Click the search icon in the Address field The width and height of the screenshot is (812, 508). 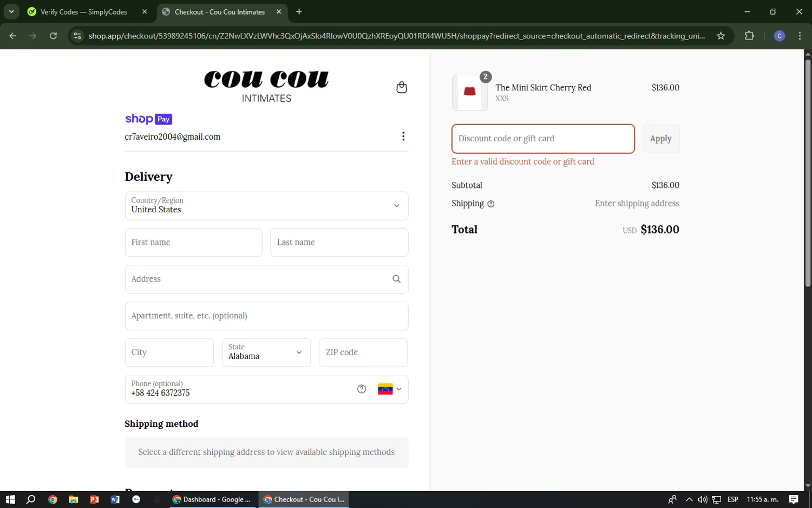(x=396, y=279)
